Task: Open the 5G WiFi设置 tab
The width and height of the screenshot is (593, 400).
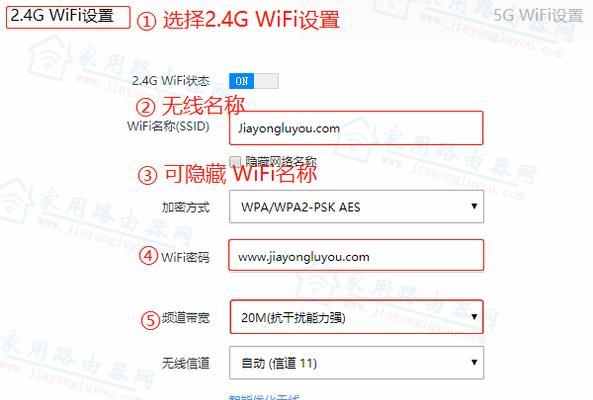Action: (539, 16)
